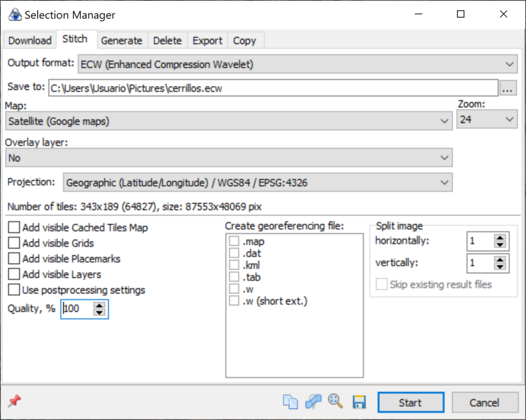Open the Zoom level dropdown
The height and width of the screenshot is (420, 526).
487,119
